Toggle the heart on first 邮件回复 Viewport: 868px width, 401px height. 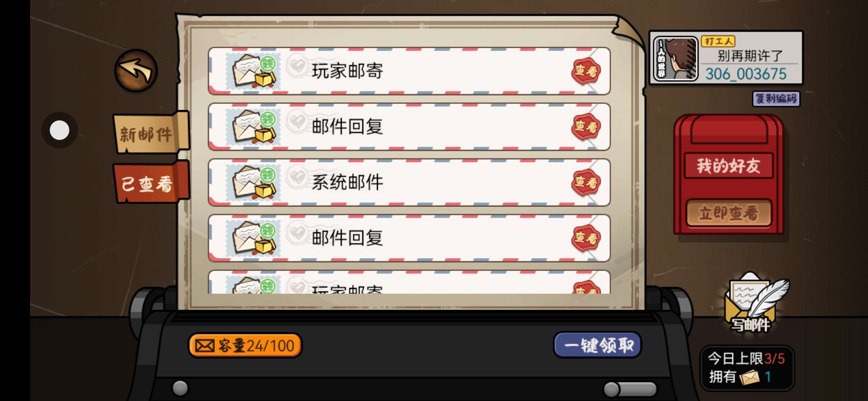[297, 122]
